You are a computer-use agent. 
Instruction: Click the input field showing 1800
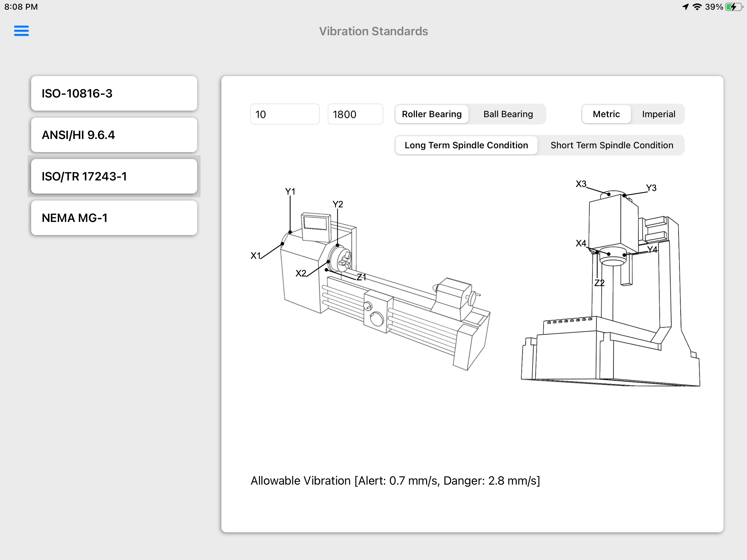(355, 114)
